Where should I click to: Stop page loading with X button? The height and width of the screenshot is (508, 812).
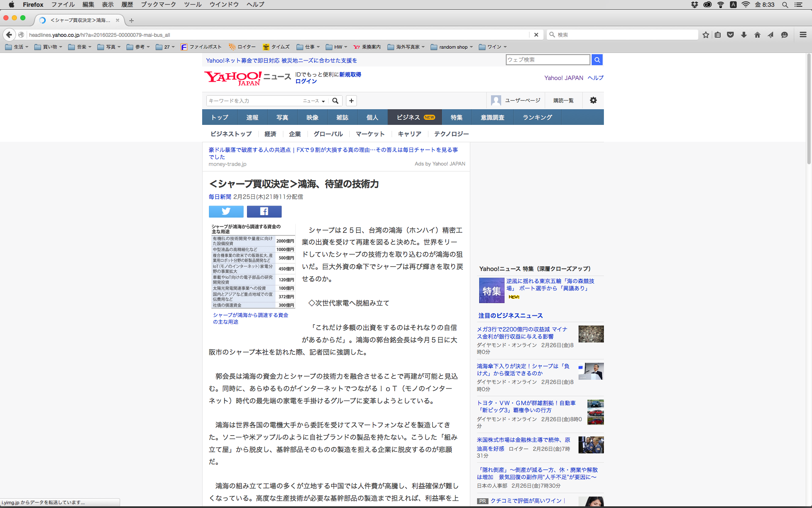[x=536, y=35]
